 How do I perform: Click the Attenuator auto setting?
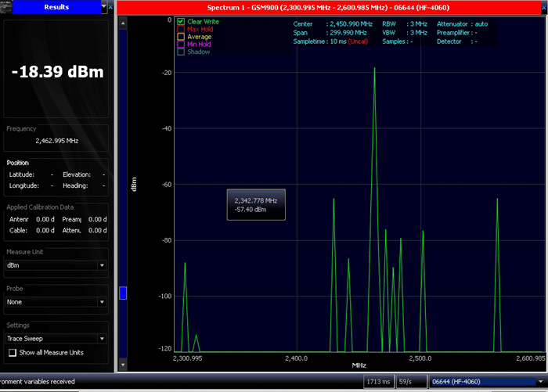pos(462,24)
